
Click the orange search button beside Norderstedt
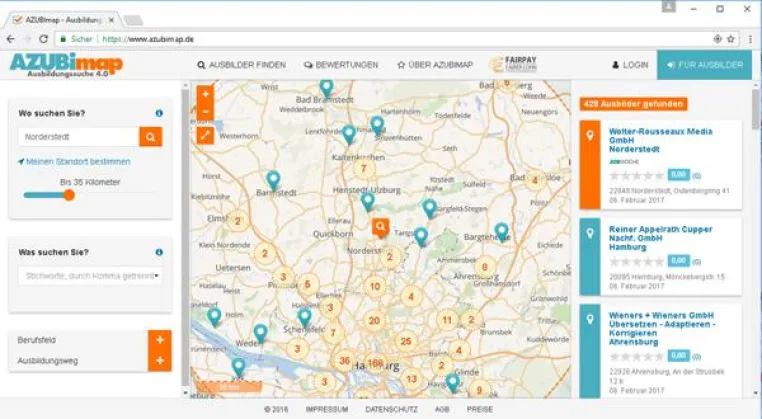151,137
